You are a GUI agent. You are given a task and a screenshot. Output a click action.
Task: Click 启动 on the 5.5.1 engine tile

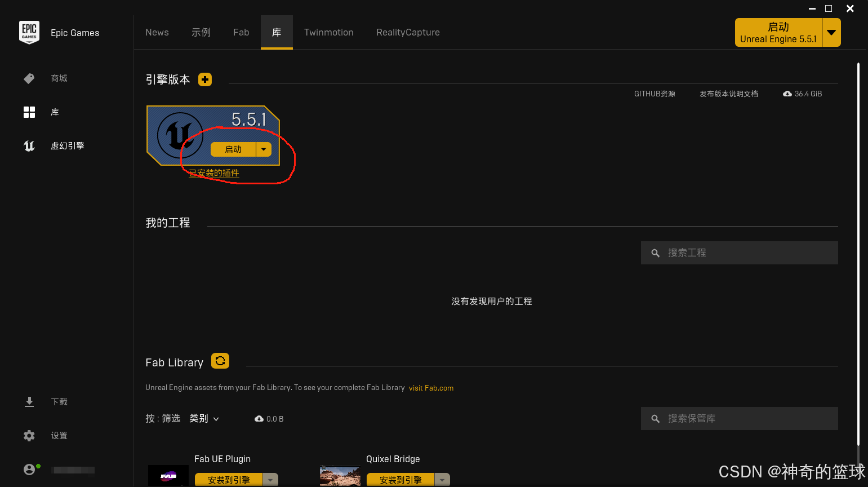pyautogui.click(x=233, y=149)
